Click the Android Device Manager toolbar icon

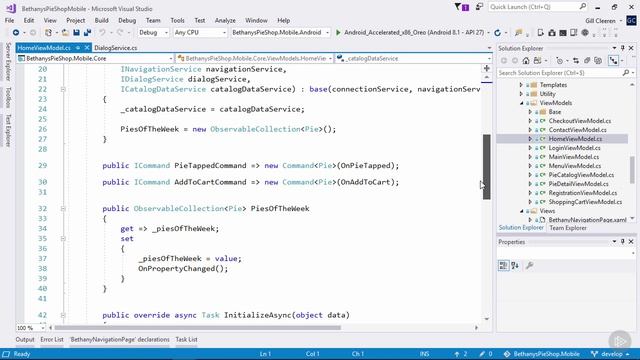point(540,33)
